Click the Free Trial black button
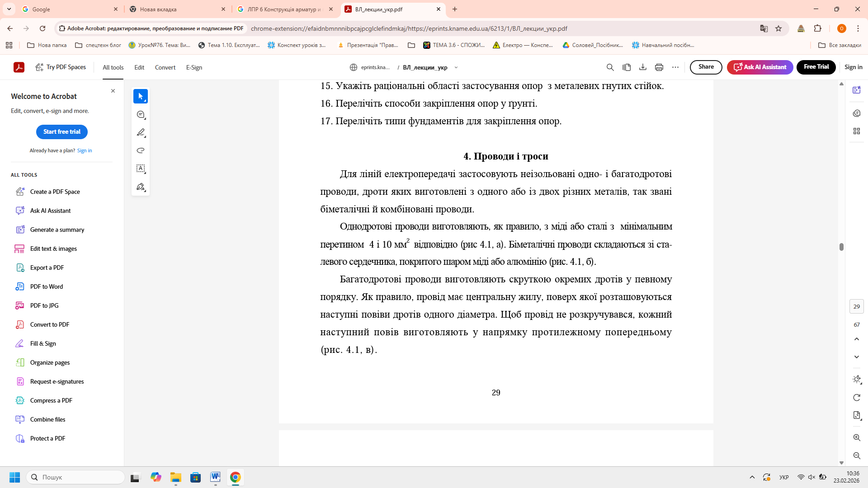 [x=816, y=67]
